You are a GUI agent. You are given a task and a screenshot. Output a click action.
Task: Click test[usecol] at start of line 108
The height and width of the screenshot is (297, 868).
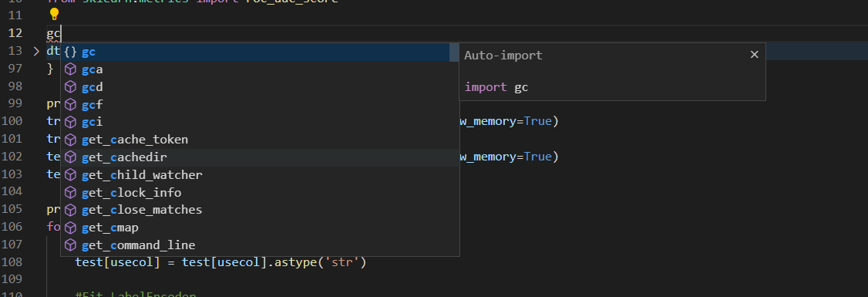pyautogui.click(x=117, y=262)
